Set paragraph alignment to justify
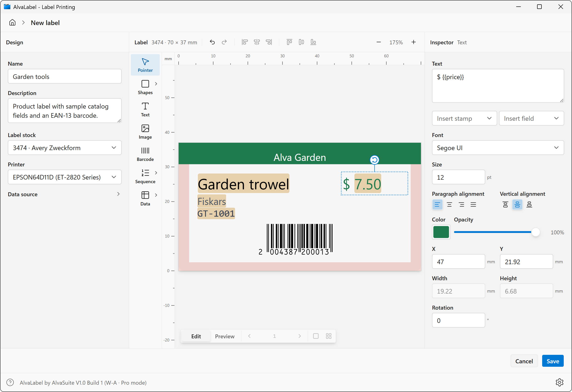The image size is (572, 392). (x=473, y=204)
